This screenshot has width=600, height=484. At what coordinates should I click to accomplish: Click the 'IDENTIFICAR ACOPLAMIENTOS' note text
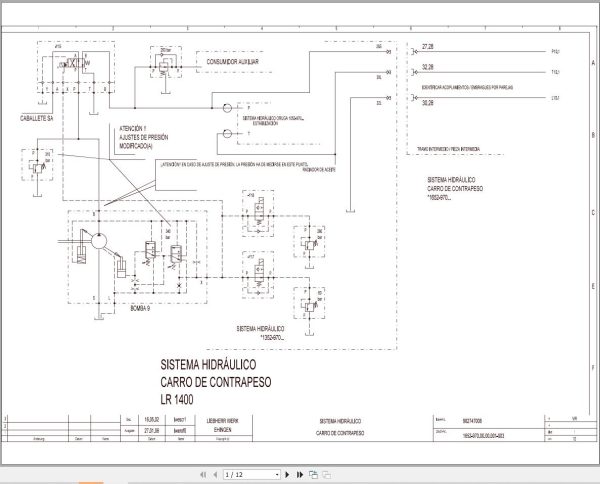(467, 87)
